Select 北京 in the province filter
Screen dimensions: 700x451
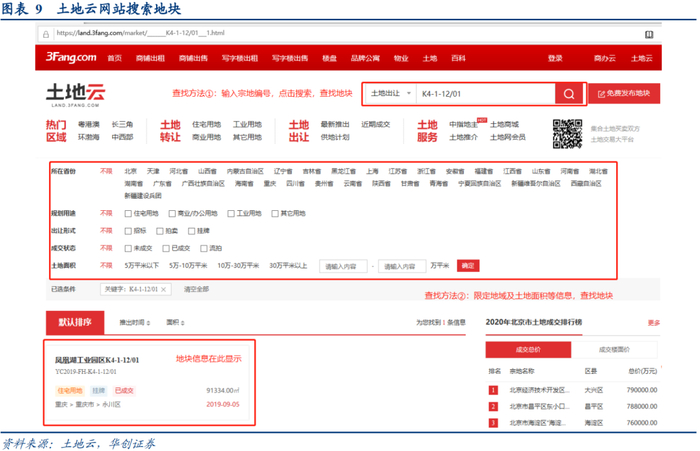point(130,171)
